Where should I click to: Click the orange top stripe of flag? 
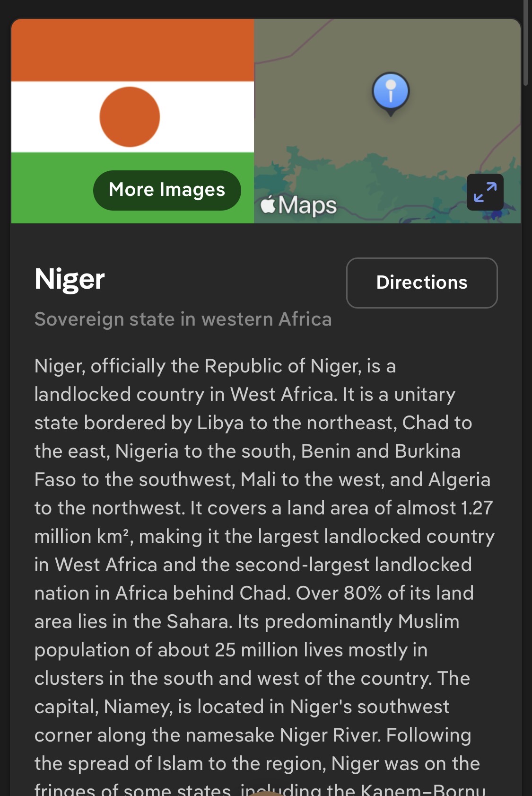click(x=132, y=50)
